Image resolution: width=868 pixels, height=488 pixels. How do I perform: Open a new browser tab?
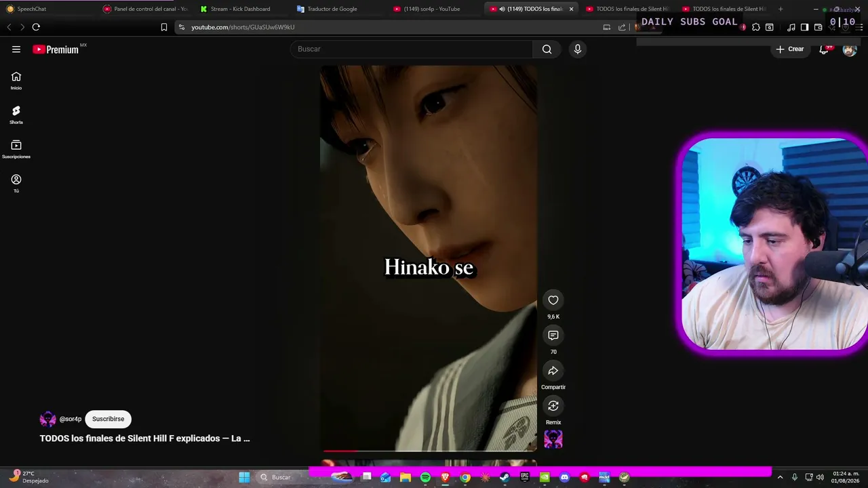point(781,9)
